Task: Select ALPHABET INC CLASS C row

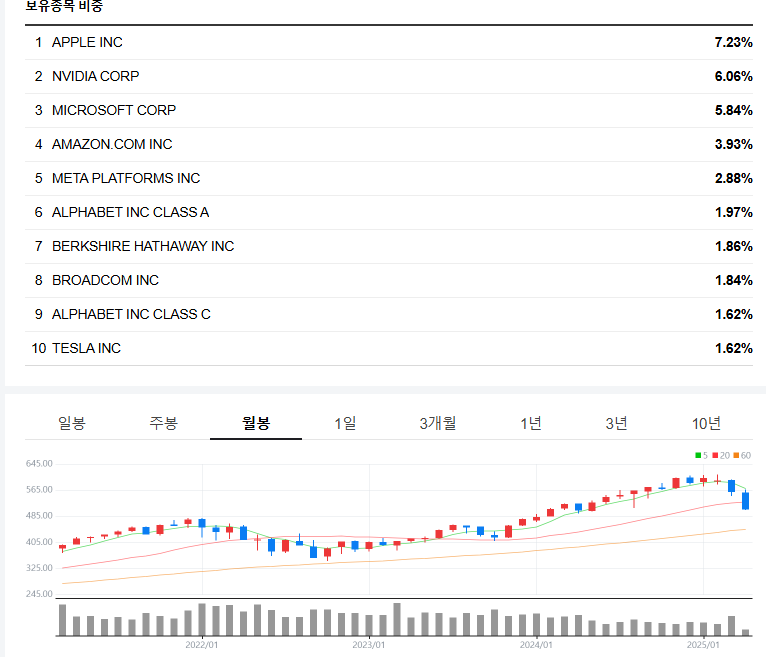Action: tap(389, 314)
